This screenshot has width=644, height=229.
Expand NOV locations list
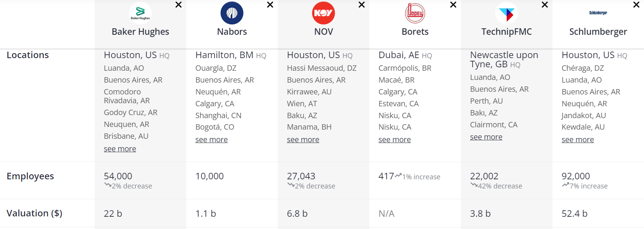click(303, 140)
